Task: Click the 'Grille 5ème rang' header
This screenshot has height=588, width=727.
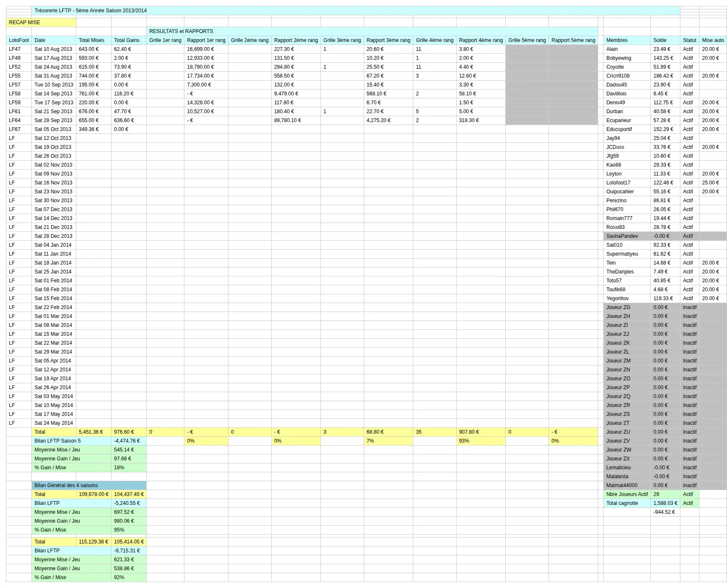Action: [527, 40]
